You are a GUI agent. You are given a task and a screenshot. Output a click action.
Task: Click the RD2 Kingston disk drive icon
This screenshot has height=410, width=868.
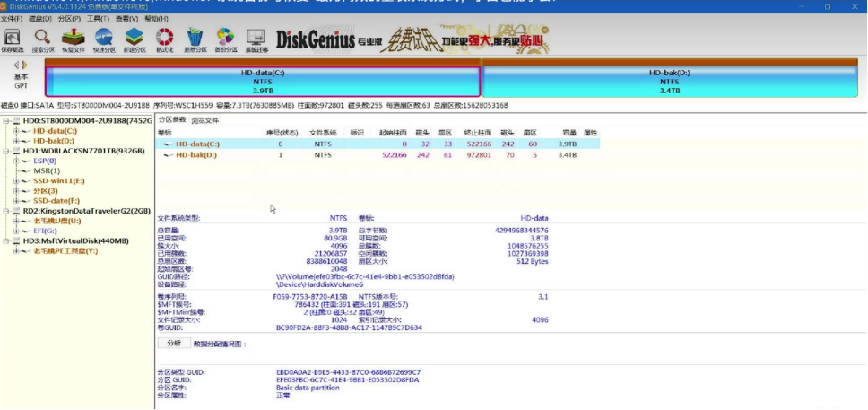point(15,211)
